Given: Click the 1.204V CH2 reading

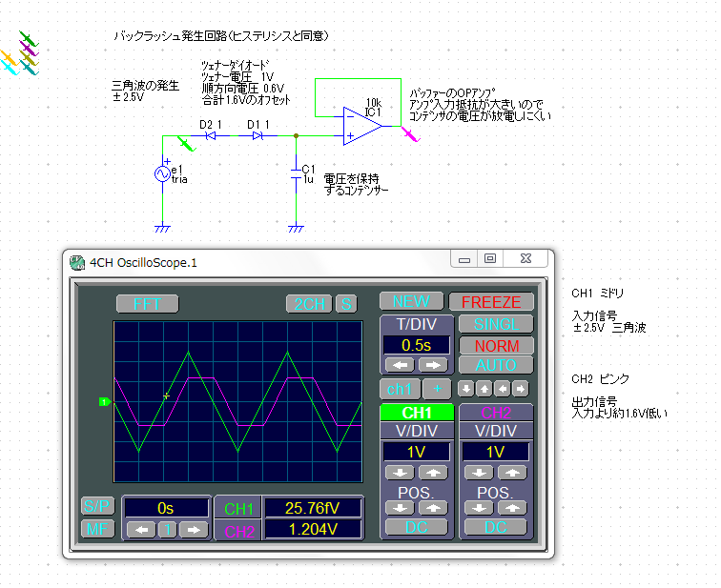Looking at the screenshot, I should 313,529.
